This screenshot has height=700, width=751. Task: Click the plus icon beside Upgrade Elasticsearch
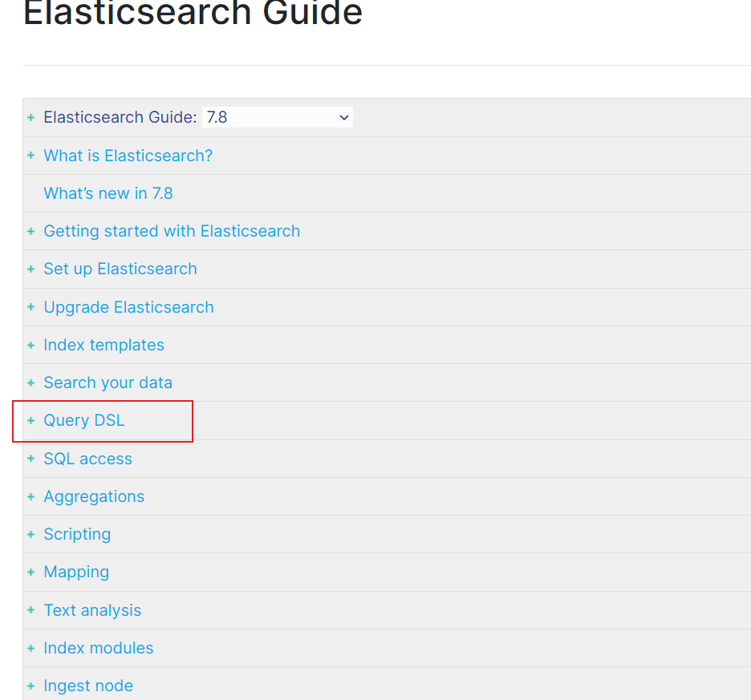pos(31,307)
